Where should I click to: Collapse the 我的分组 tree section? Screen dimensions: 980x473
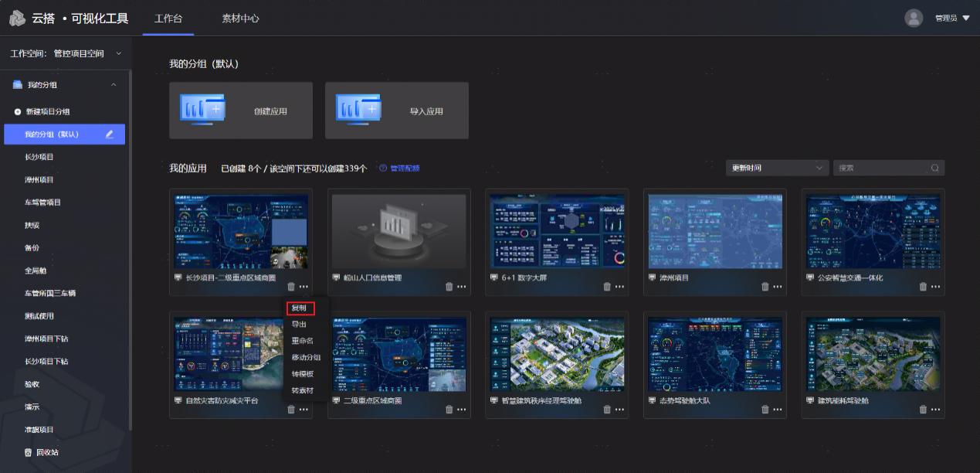(114, 85)
